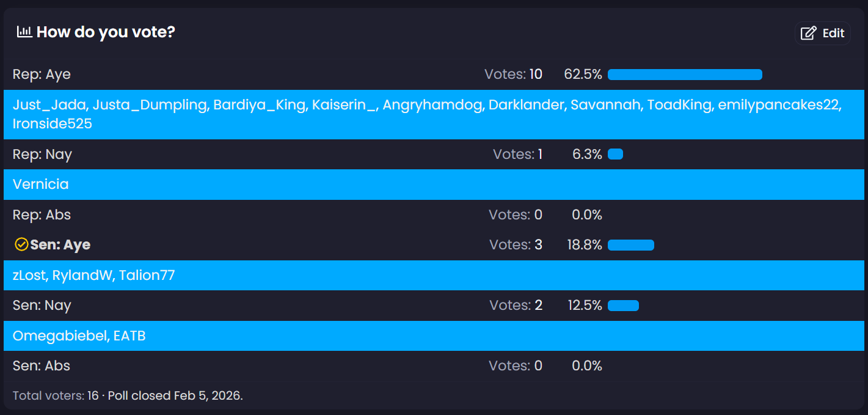Choose the Sen: Abs poll option
The height and width of the screenshot is (415, 868).
coord(42,366)
